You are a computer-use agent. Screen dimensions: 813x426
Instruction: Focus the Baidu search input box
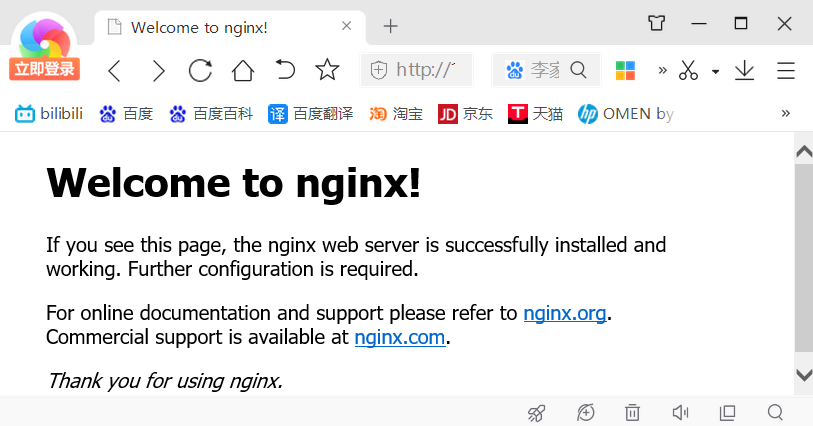(x=545, y=70)
